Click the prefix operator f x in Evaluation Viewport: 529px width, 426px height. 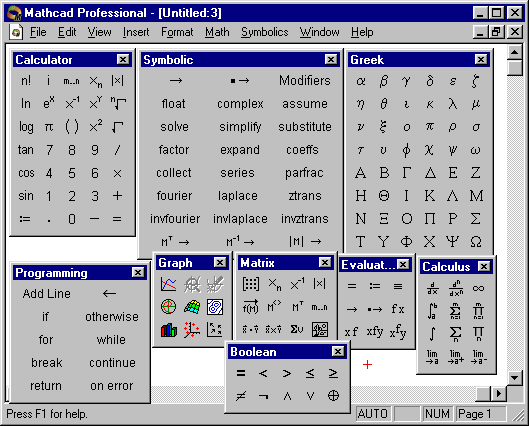[398, 309]
